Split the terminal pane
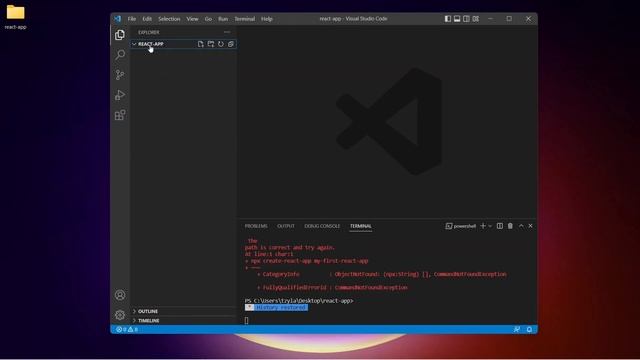The height and width of the screenshot is (360, 640). 500,226
